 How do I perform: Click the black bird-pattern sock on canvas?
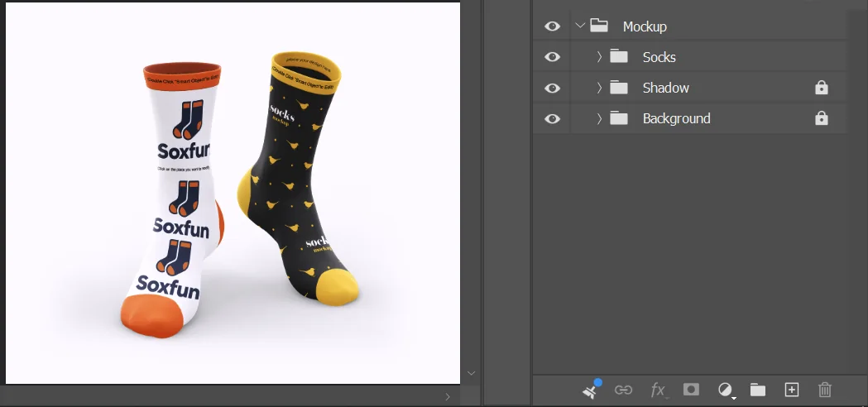point(299,177)
